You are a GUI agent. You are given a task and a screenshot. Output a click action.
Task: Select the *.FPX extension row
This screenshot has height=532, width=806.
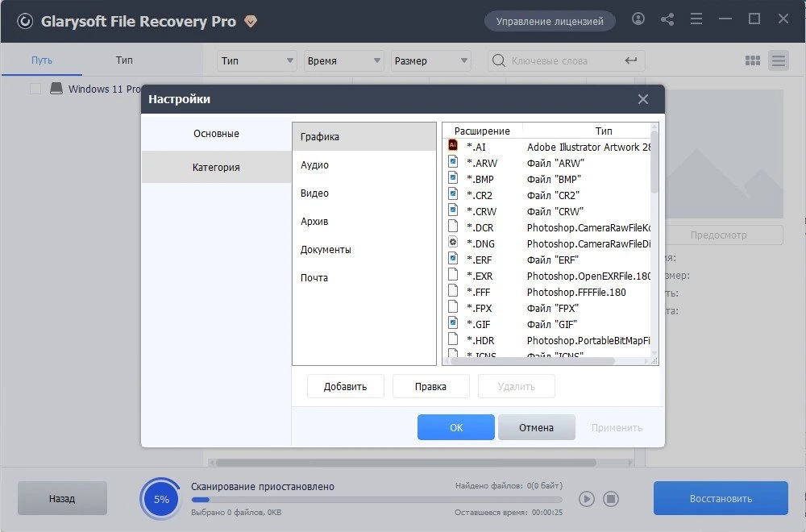point(547,309)
